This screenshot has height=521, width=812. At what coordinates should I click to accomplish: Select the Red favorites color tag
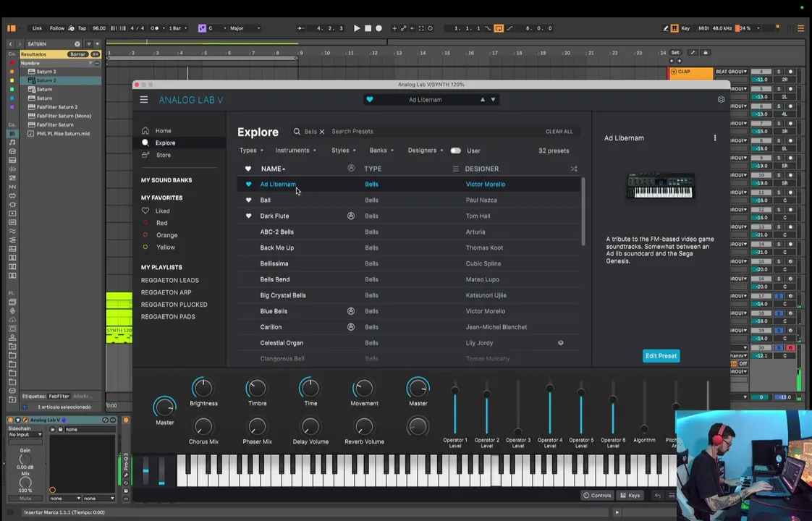[x=161, y=223]
